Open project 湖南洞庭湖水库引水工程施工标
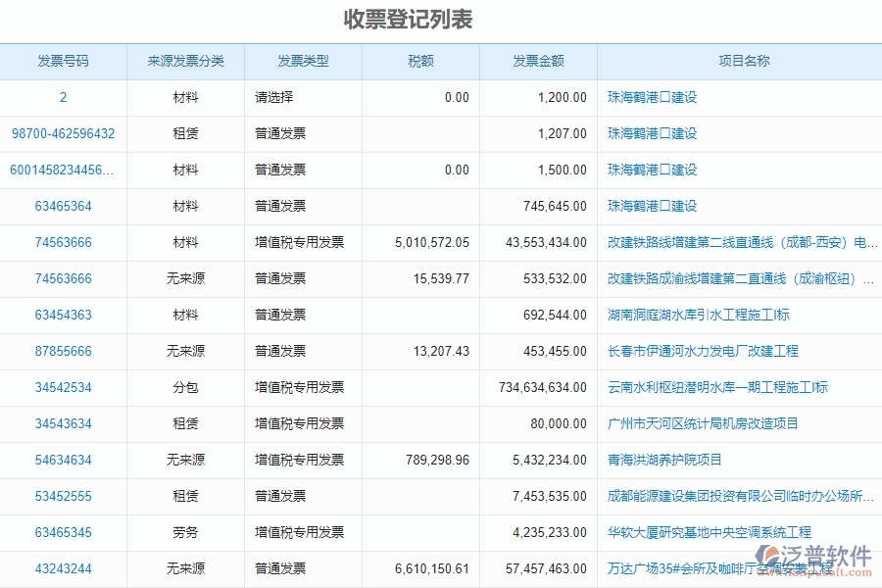The height and width of the screenshot is (588, 882). [x=698, y=315]
